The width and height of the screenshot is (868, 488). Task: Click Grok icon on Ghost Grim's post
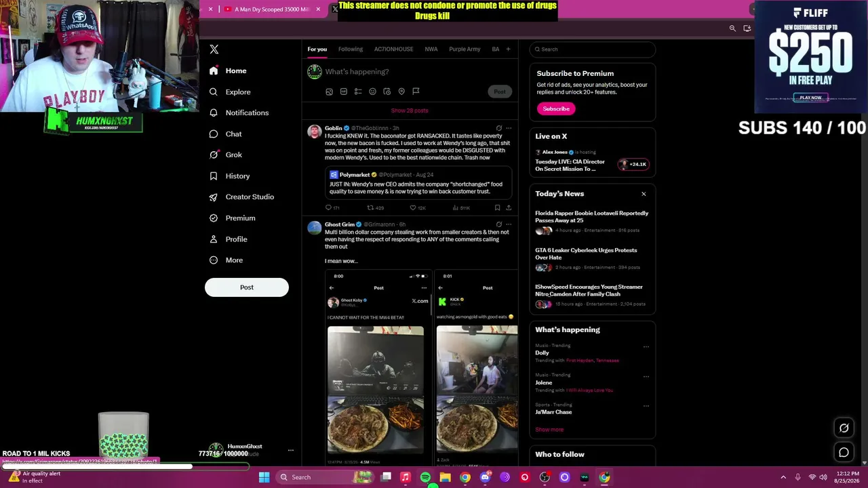coord(498,224)
